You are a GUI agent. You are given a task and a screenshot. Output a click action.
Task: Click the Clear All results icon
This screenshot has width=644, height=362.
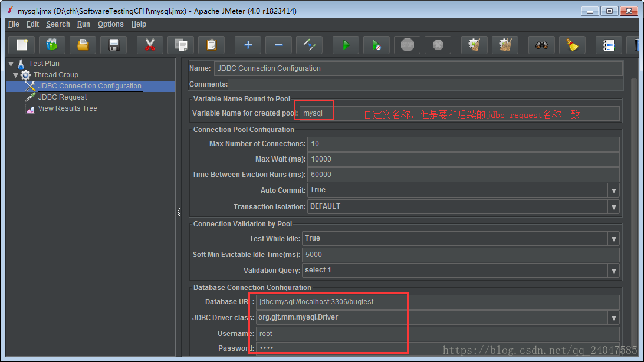(505, 45)
